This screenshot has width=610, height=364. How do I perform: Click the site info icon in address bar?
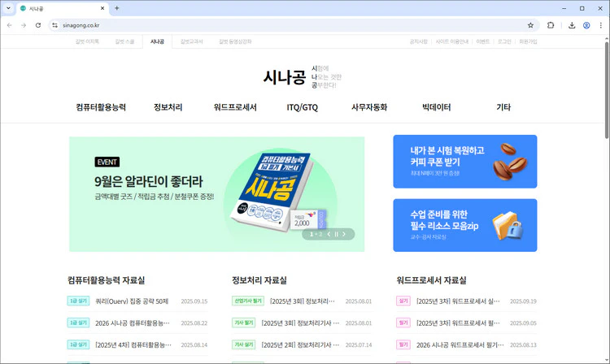55,25
